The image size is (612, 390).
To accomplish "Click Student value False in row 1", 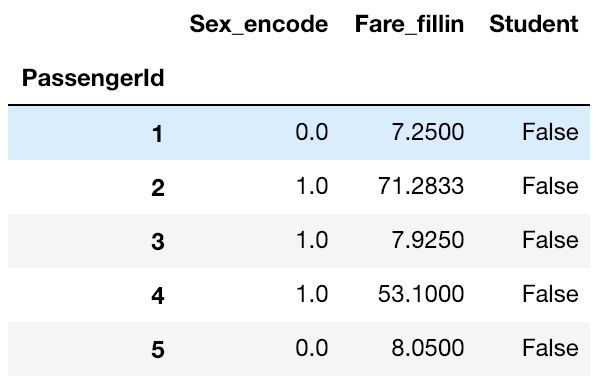I will point(550,132).
